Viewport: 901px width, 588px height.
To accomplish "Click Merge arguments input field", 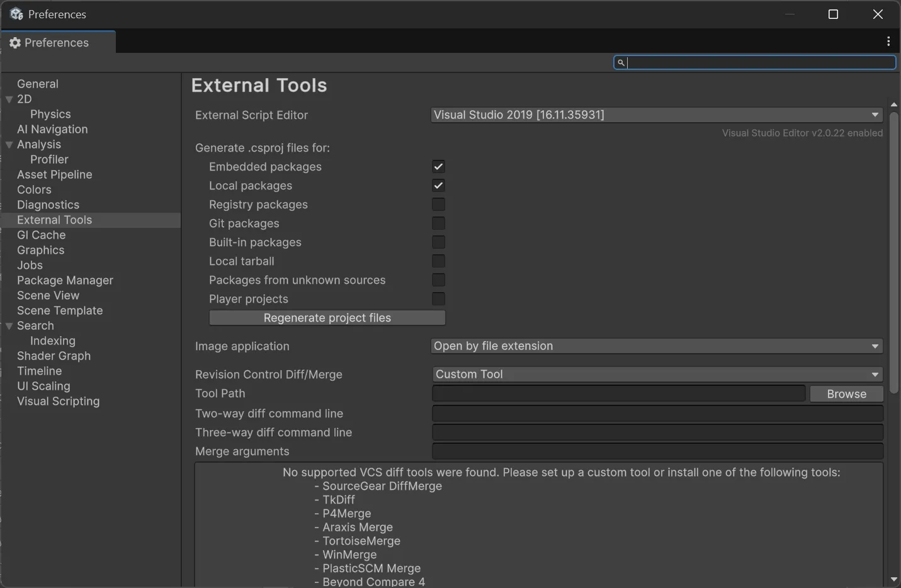I will 657,451.
